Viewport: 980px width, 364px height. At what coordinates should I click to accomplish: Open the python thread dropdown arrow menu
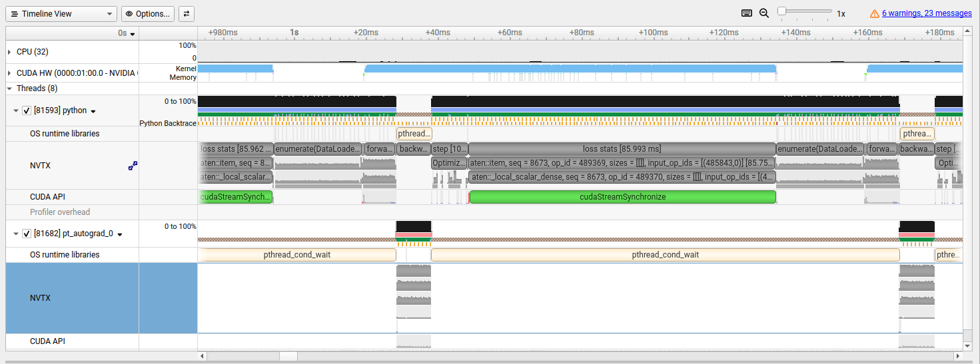[94, 111]
